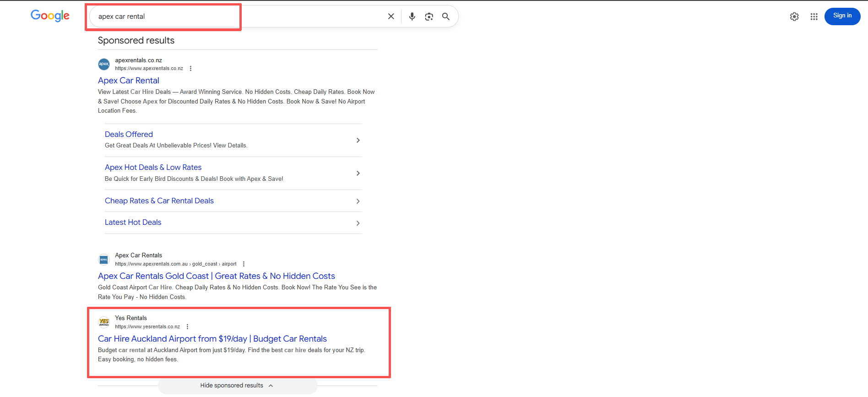
Task: Expand the Latest Hot Deals chevron
Action: pyautogui.click(x=358, y=223)
